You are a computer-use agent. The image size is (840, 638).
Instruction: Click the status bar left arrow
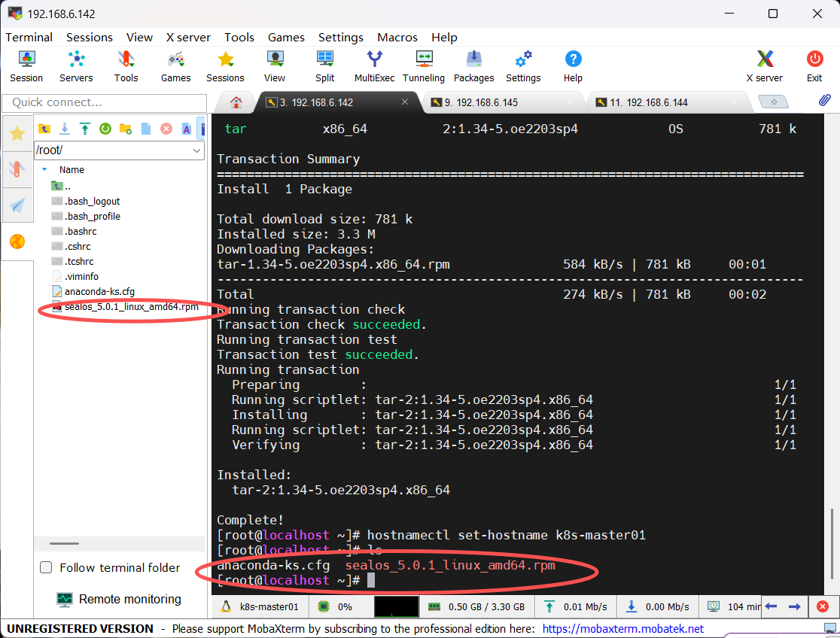772,606
